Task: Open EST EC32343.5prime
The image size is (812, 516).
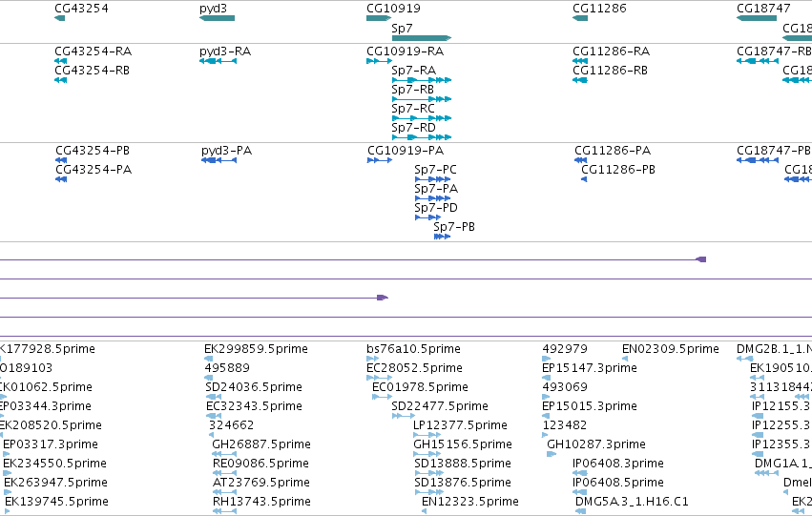Action: pyautogui.click(x=254, y=407)
